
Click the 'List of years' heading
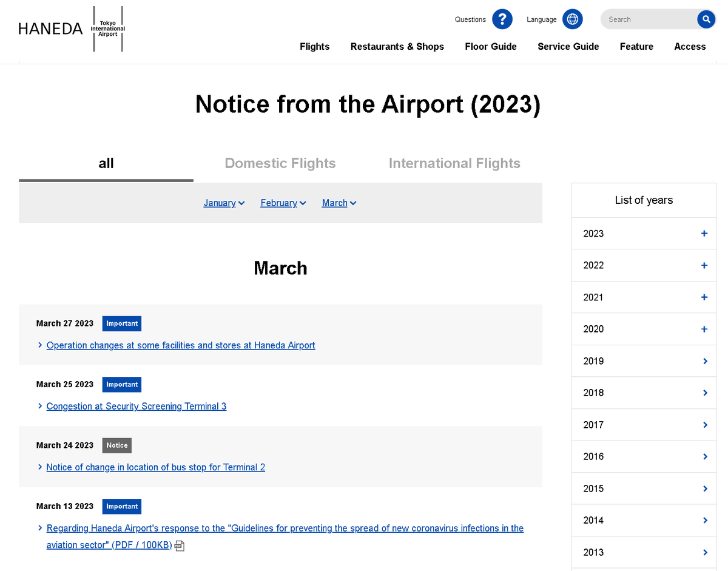(x=644, y=200)
